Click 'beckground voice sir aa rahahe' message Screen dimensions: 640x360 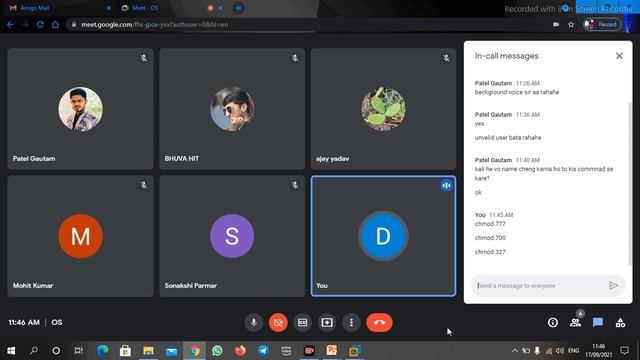point(517,92)
